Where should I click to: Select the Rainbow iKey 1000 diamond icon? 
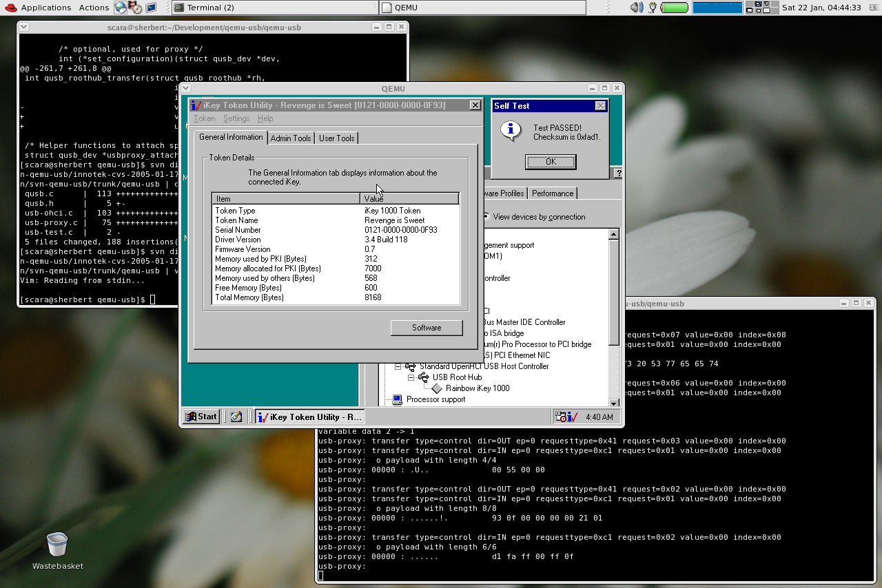[437, 388]
